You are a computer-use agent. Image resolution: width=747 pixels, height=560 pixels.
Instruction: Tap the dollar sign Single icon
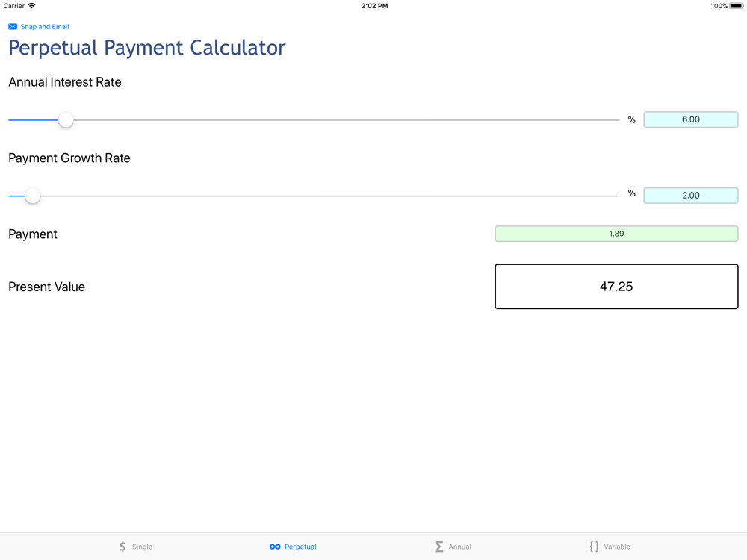point(123,547)
